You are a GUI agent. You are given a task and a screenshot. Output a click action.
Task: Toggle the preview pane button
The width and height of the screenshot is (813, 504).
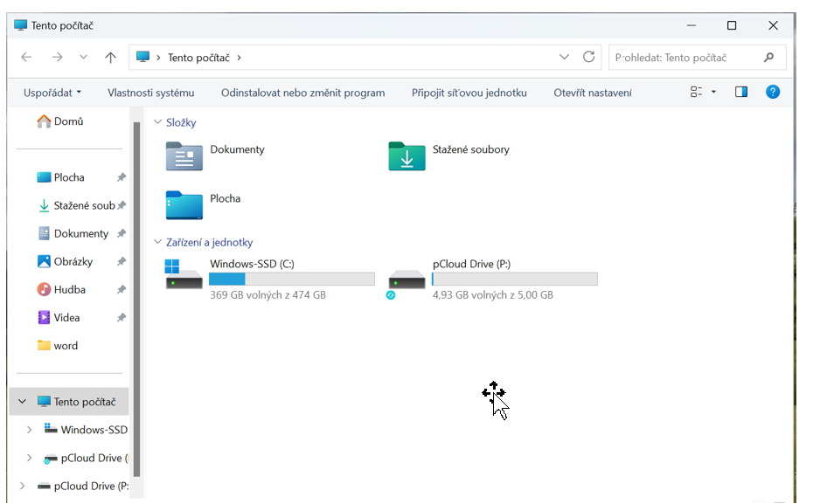click(x=741, y=92)
